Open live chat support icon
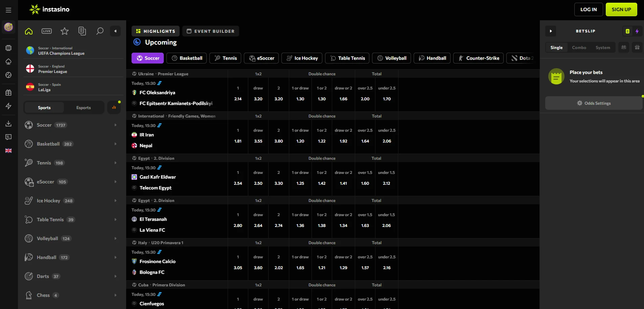 (8, 137)
